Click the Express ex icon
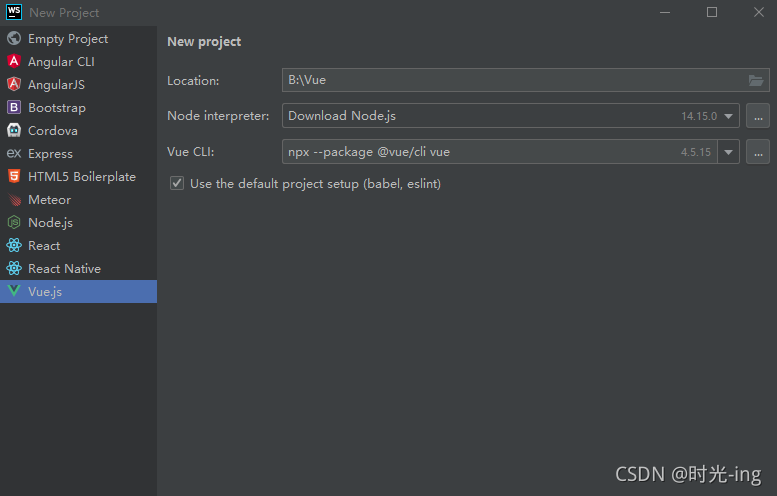Image resolution: width=777 pixels, height=496 pixels. pos(14,153)
